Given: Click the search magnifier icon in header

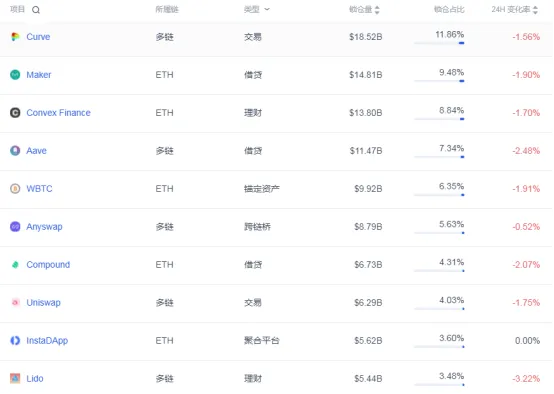Looking at the screenshot, I should (x=36, y=10).
